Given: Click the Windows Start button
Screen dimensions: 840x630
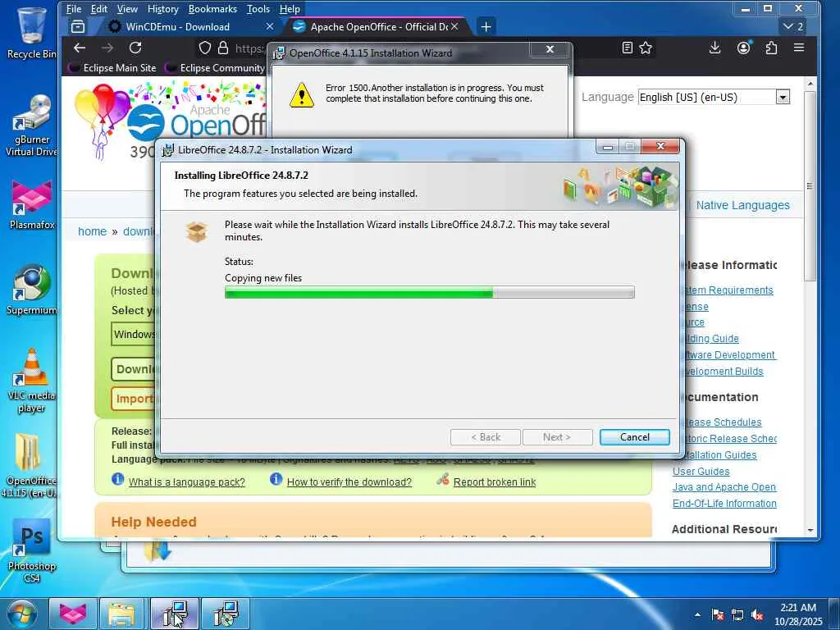Looking at the screenshot, I should point(21,614).
